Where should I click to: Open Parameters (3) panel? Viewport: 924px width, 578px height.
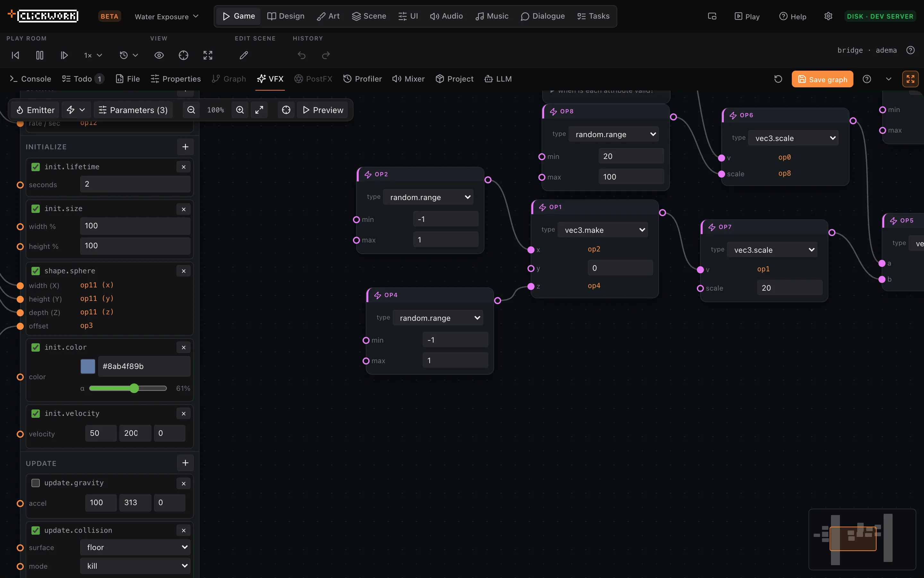[x=133, y=110]
